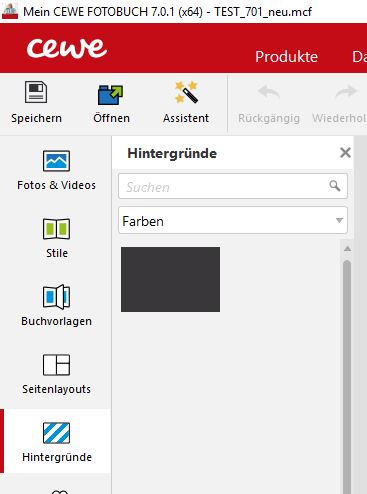Viewport: 367px width, 494px height.
Task: Choose the dark gray background swatch
Action: pyautogui.click(x=170, y=279)
